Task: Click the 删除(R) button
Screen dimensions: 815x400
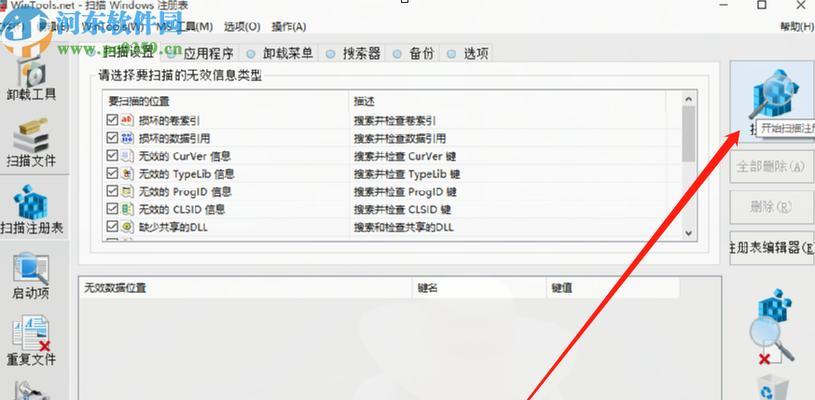Action: [771, 207]
